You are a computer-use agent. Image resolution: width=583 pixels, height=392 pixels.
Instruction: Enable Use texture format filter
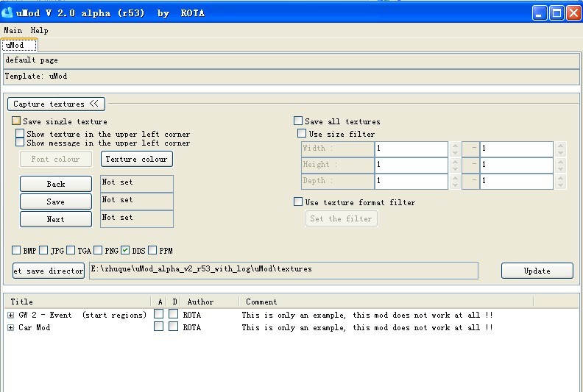[298, 202]
